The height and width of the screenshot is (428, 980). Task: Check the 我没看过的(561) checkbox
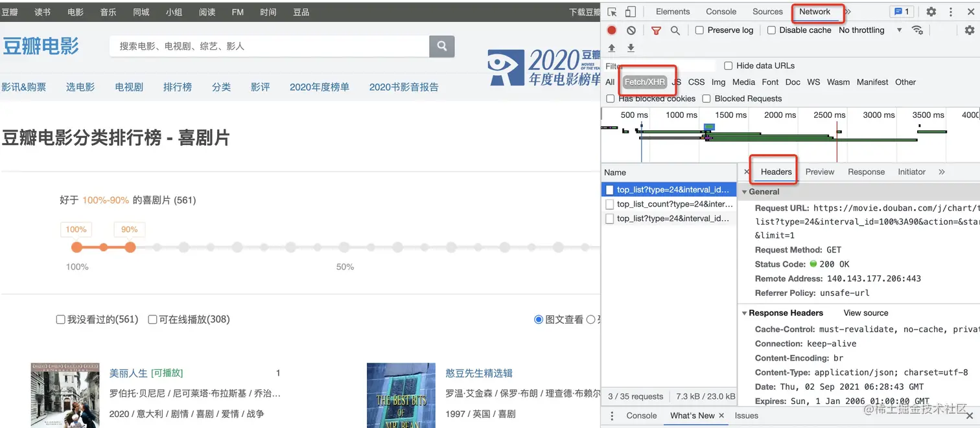pyautogui.click(x=60, y=319)
